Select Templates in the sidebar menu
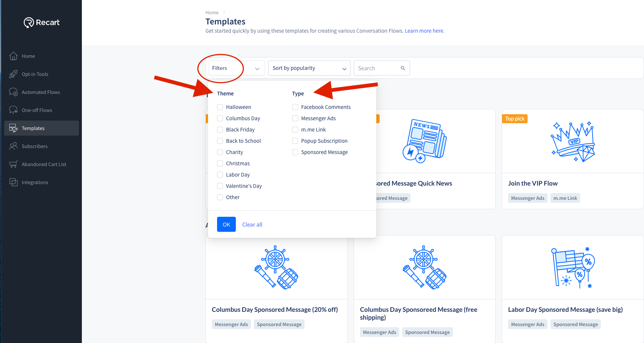Screen dimensions: 644x343 tap(41, 128)
